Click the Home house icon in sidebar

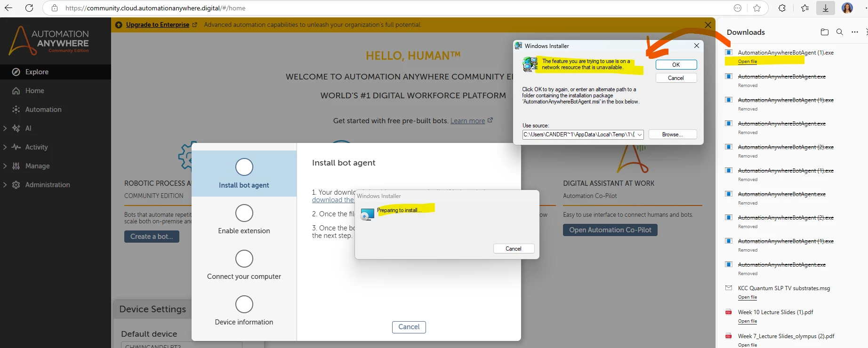[x=16, y=91]
